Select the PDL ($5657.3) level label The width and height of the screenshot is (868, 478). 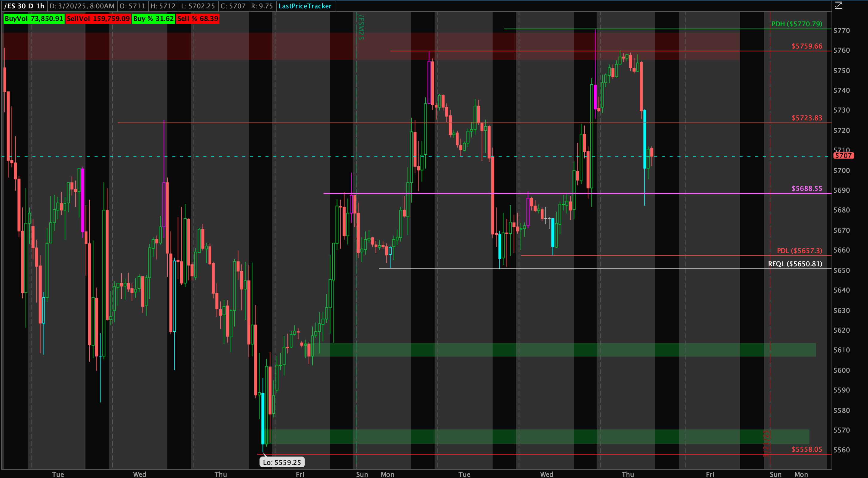tap(799, 250)
